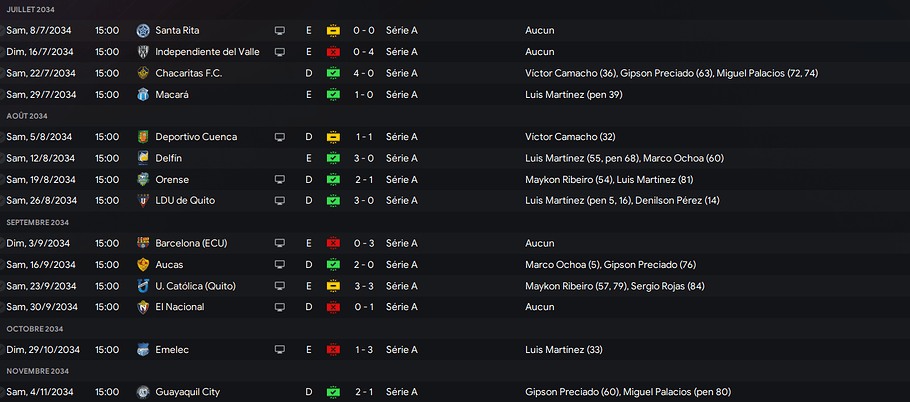Open the 1 - 3 score of Emelec match
The height and width of the screenshot is (402, 910).
(x=364, y=349)
